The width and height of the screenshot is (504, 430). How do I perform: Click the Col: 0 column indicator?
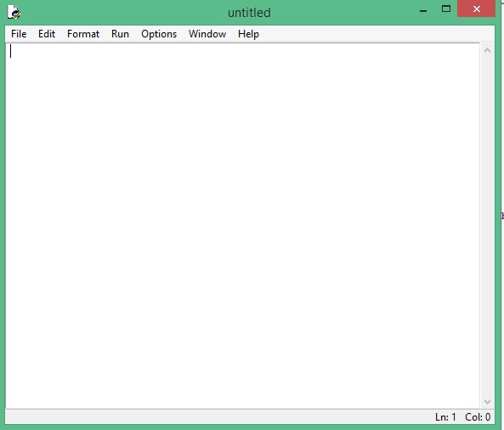478,417
